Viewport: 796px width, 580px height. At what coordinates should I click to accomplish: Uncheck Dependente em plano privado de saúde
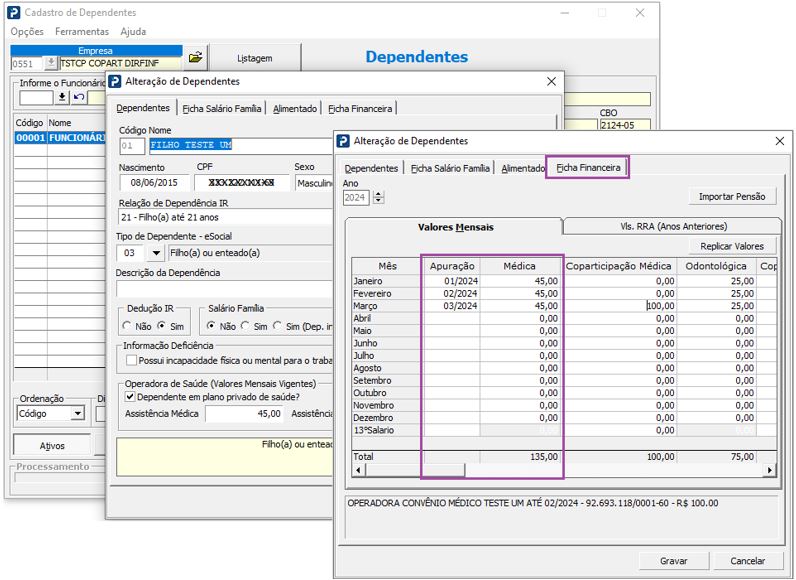[130, 397]
